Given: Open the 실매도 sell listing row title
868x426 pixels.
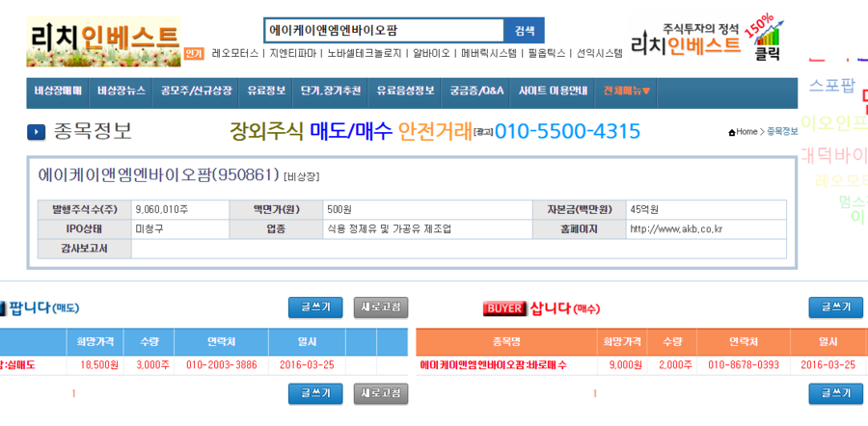Looking at the screenshot, I should click(x=17, y=365).
